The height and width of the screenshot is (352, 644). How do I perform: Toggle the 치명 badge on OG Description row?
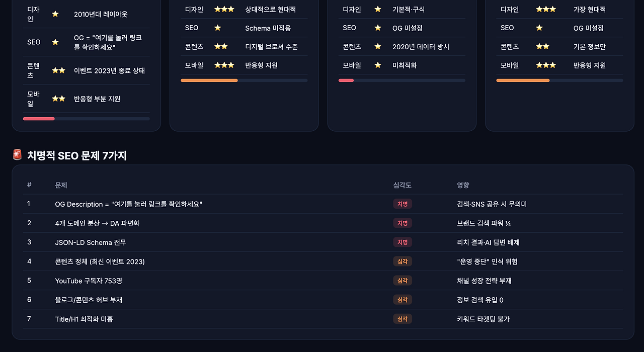(x=403, y=204)
